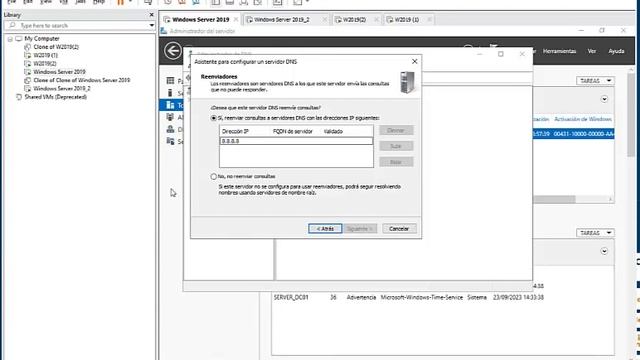Open the pause button dropdown arrow
Image resolution: width=640 pixels, height=360 pixels.
click(130, 2)
